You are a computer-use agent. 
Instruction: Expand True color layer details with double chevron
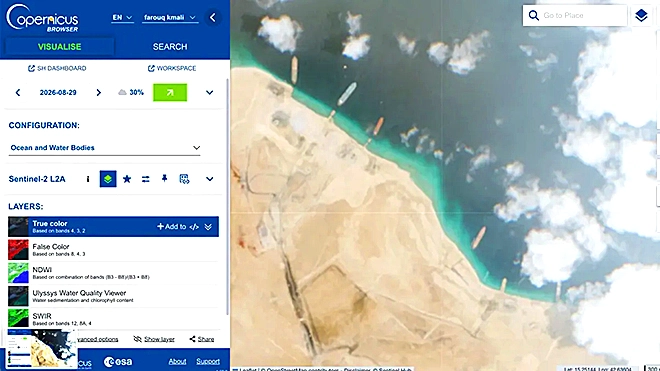point(208,227)
